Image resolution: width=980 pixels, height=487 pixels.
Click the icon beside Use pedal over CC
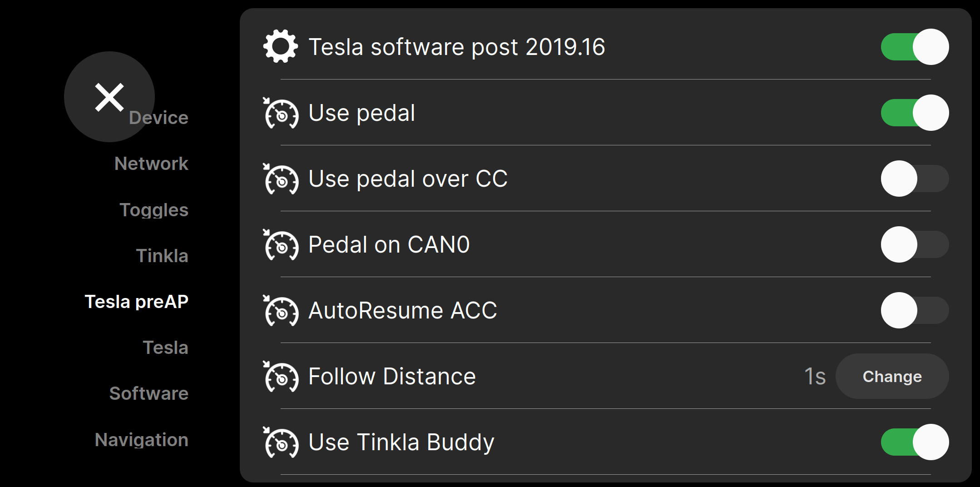point(281,179)
